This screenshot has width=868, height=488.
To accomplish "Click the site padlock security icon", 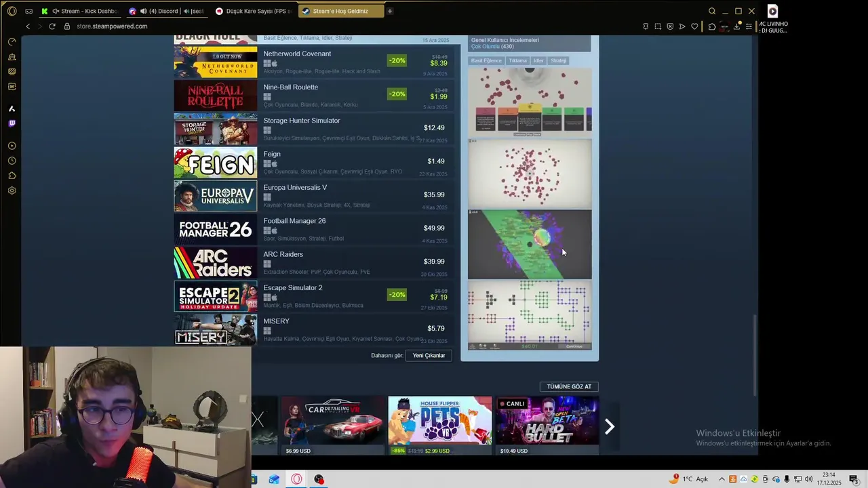I will pyautogui.click(x=67, y=26).
